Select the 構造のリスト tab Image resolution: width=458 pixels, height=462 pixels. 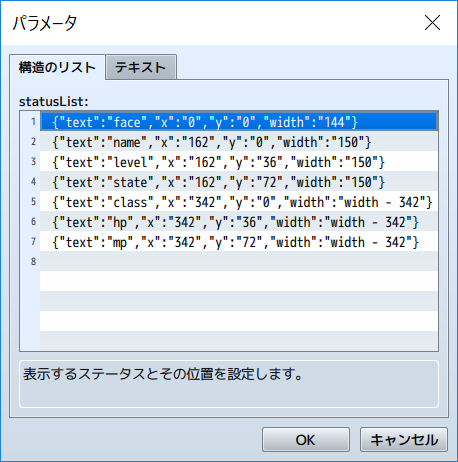[x=57, y=67]
